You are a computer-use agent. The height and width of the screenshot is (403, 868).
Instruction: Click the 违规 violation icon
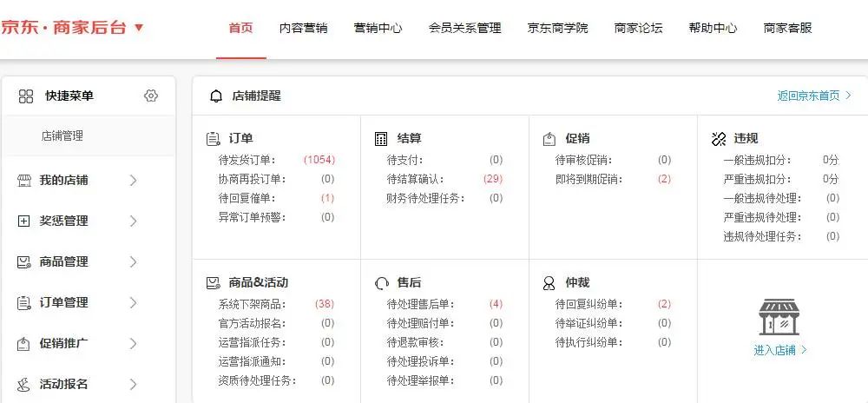[718, 139]
